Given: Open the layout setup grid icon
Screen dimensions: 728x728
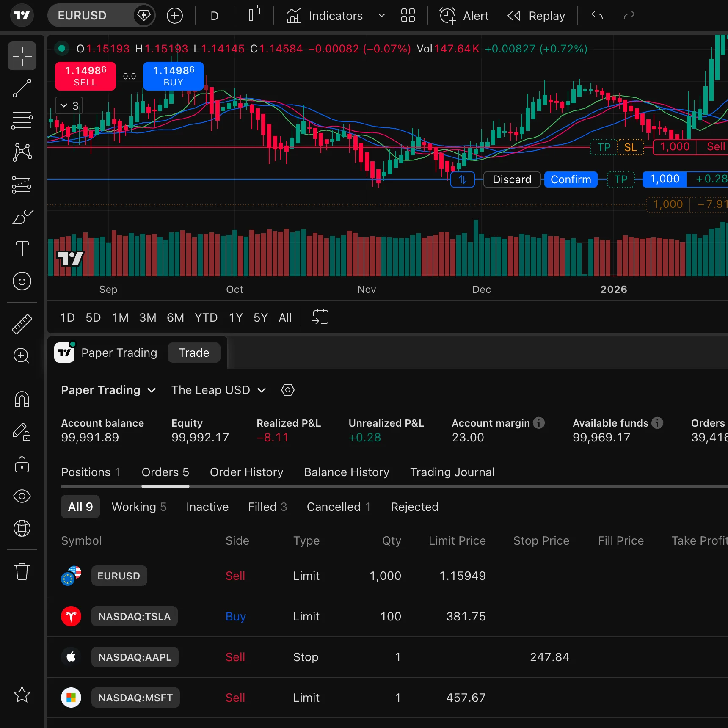Looking at the screenshot, I should (x=408, y=16).
